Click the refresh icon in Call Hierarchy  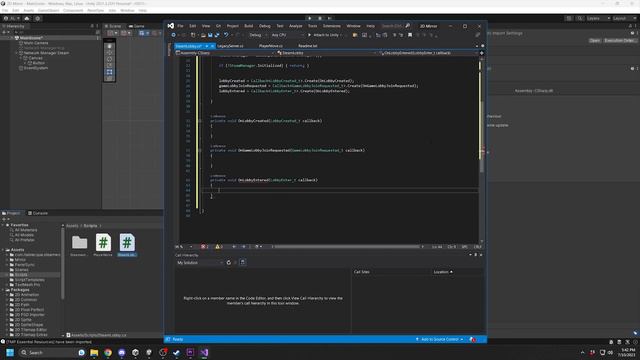tap(229, 263)
